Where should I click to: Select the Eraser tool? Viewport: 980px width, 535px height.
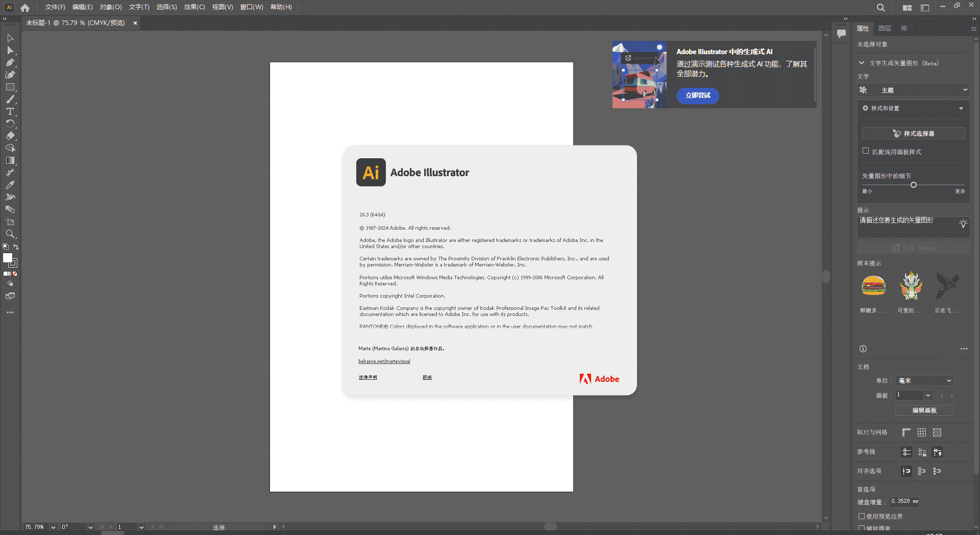pyautogui.click(x=10, y=136)
